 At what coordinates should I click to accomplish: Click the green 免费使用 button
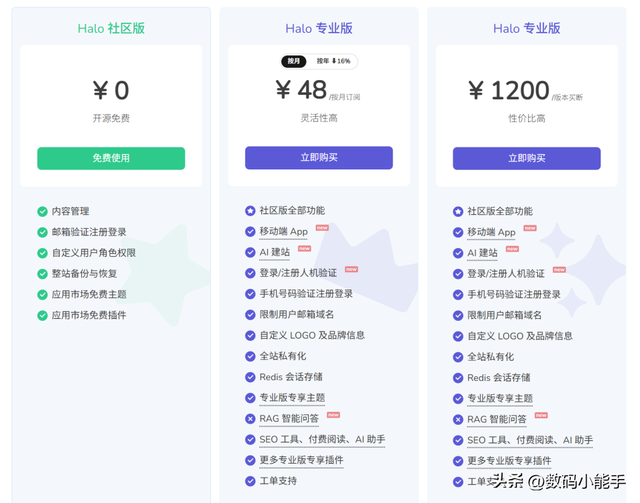point(111,158)
